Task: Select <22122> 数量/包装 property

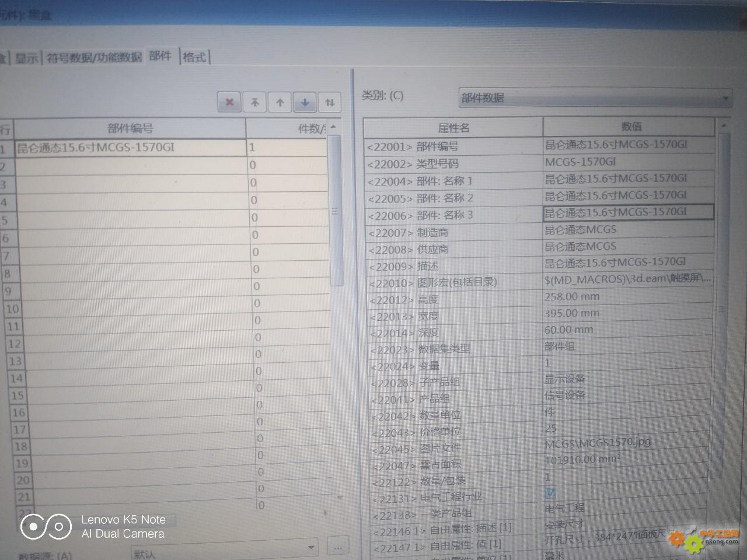Action: tap(458, 481)
